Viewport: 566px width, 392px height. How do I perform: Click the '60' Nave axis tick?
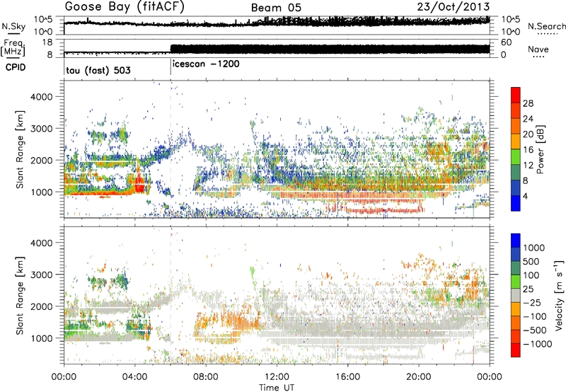click(506, 42)
